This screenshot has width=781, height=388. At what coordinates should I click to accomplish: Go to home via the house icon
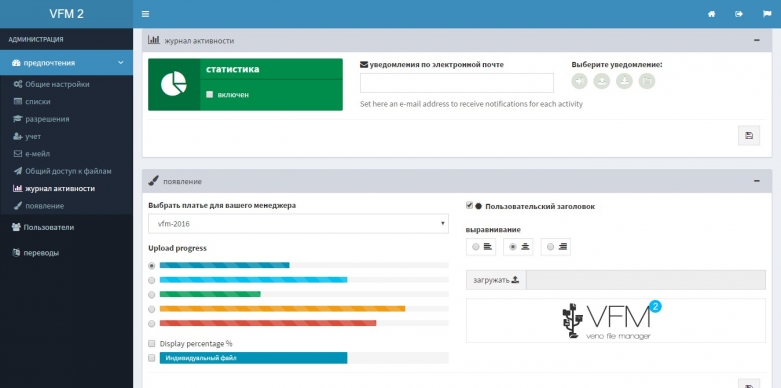point(711,14)
